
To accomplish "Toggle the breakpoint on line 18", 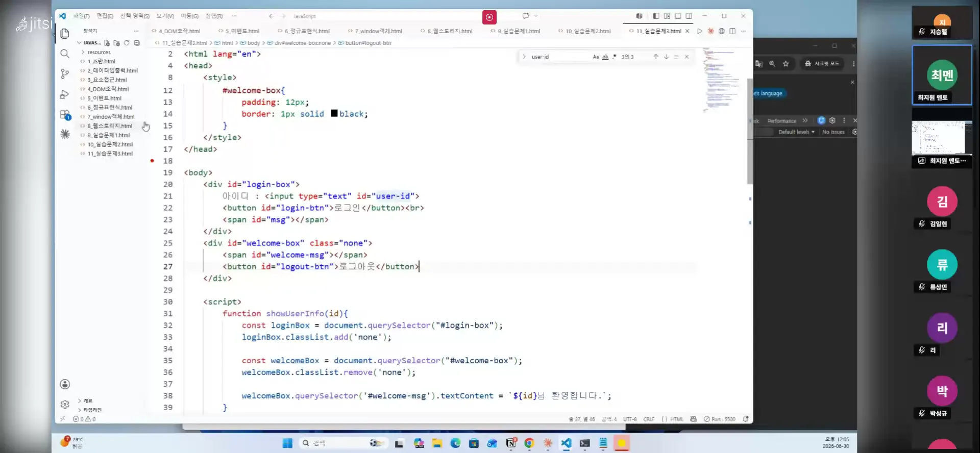I will click(x=152, y=161).
